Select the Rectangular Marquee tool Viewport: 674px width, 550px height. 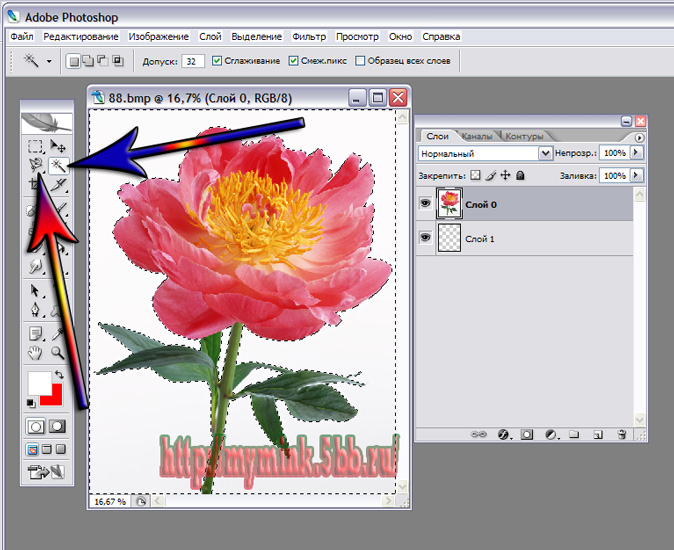point(35,147)
